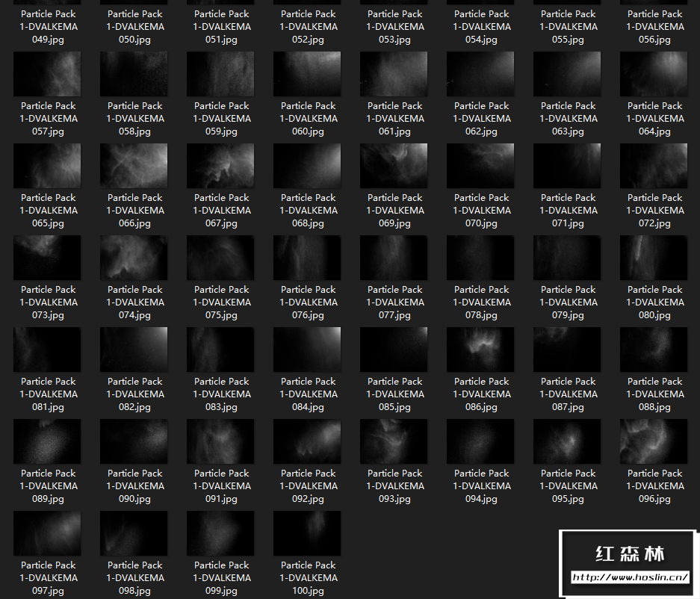Select thumbnail of Particle Pack 1-DVALKEMA 079.jpg
700x599 pixels.
click(x=567, y=258)
